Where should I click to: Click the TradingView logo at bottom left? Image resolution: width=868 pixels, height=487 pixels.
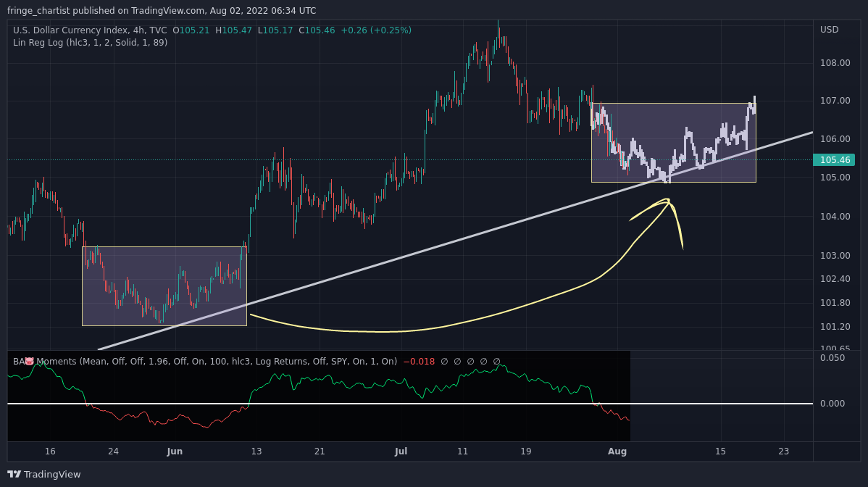[43, 474]
